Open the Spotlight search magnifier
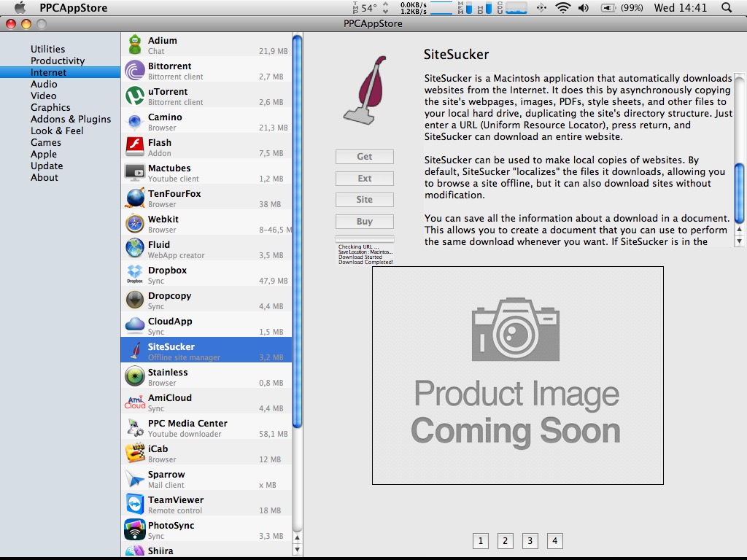The height and width of the screenshot is (560, 747). pyautogui.click(x=727, y=7)
